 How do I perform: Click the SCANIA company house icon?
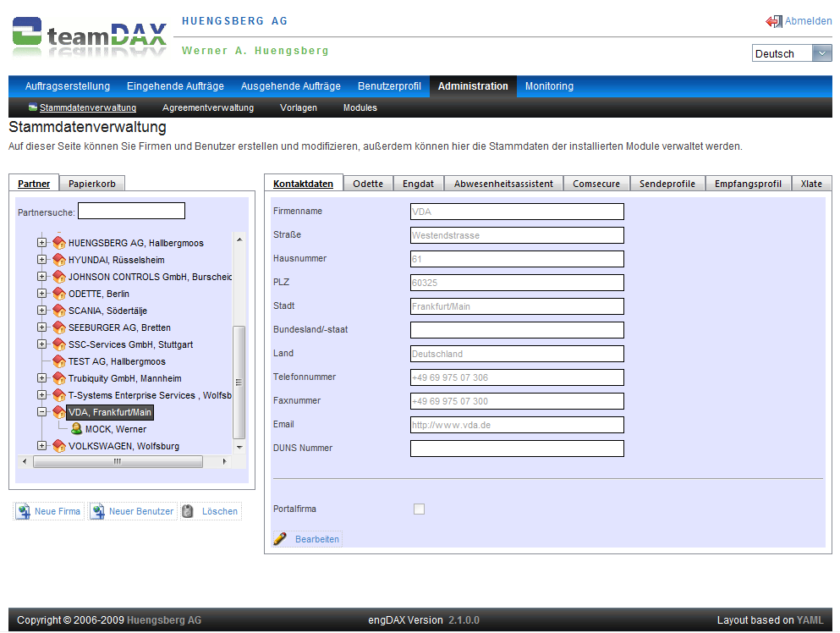coord(59,311)
